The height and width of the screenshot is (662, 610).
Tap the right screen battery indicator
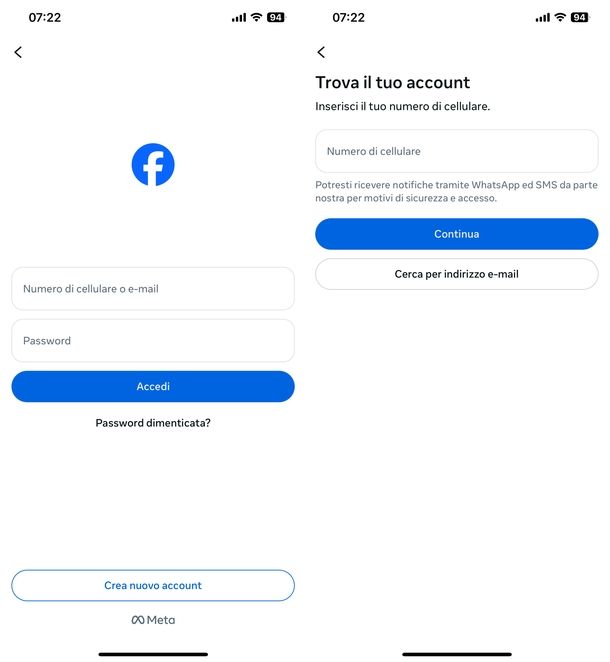click(579, 18)
